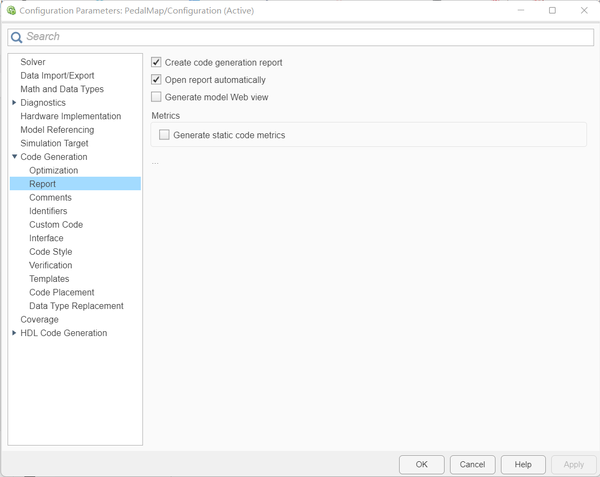Click the Configuration Parameters window icon
Image resolution: width=600 pixels, height=477 pixels.
pos(11,10)
